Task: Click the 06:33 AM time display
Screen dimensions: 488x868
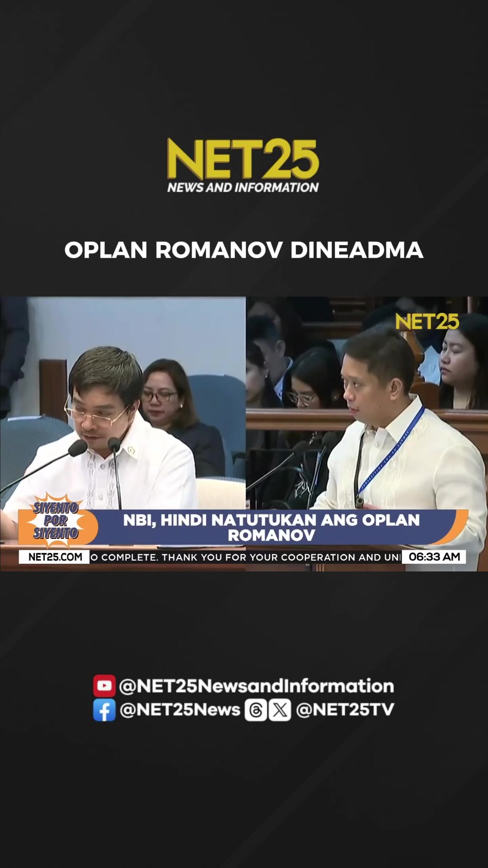Action: (434, 557)
